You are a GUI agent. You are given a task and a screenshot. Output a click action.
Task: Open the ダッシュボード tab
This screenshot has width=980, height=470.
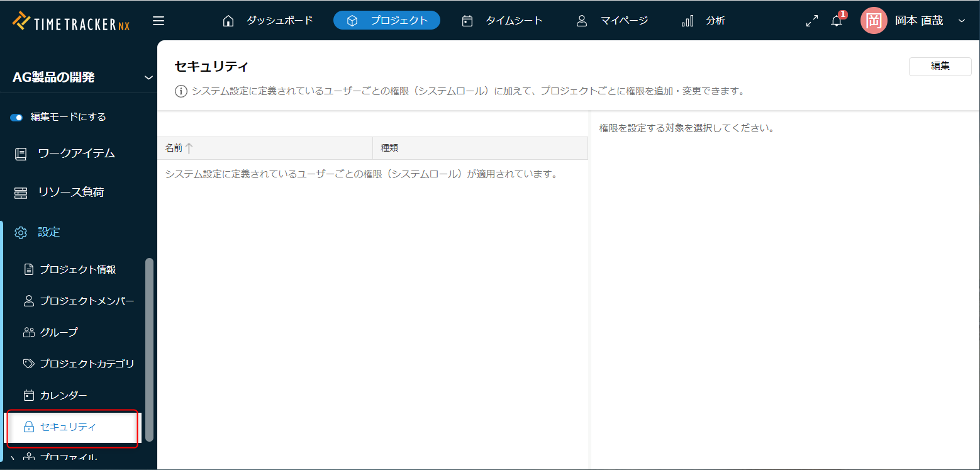point(268,21)
